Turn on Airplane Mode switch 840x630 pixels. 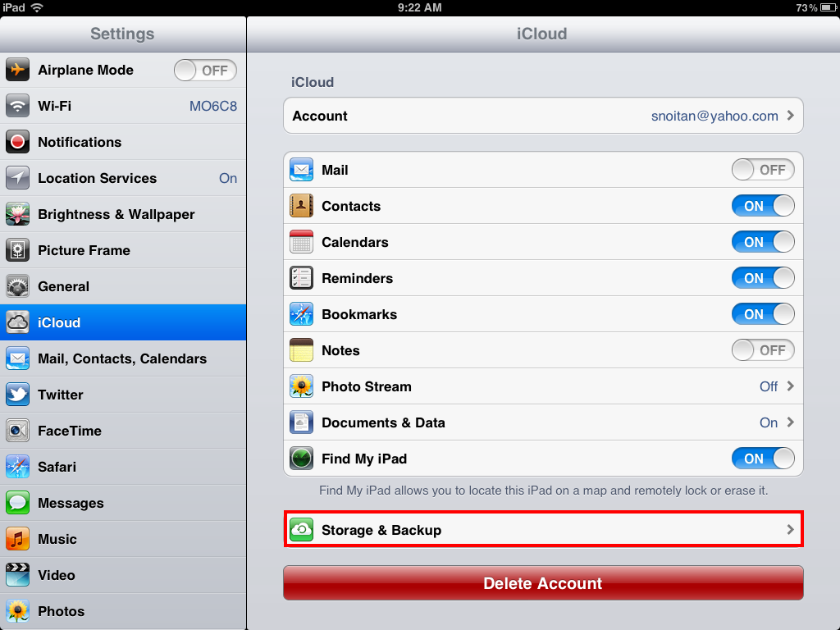point(205,71)
